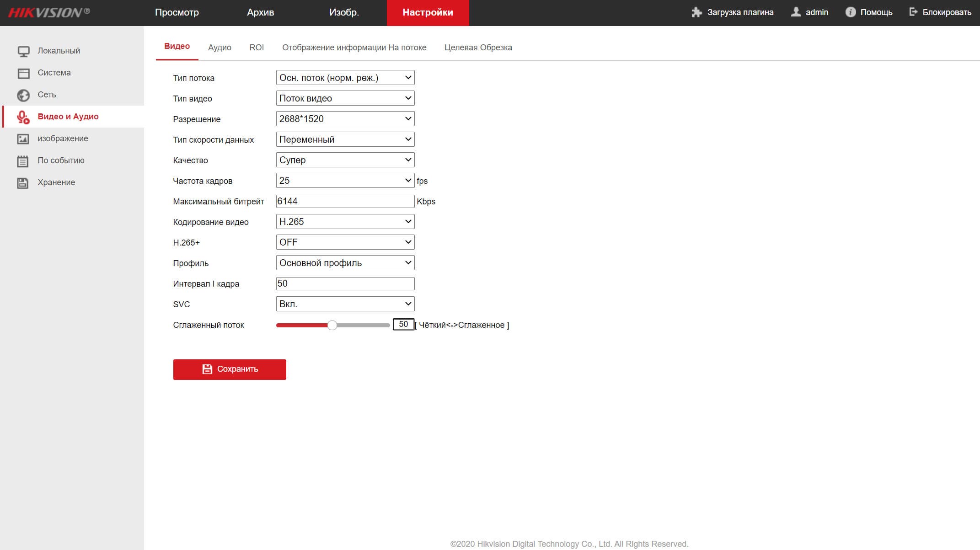Open the H.265+ OFF dropdown
The height and width of the screenshot is (550, 980).
[x=345, y=242]
